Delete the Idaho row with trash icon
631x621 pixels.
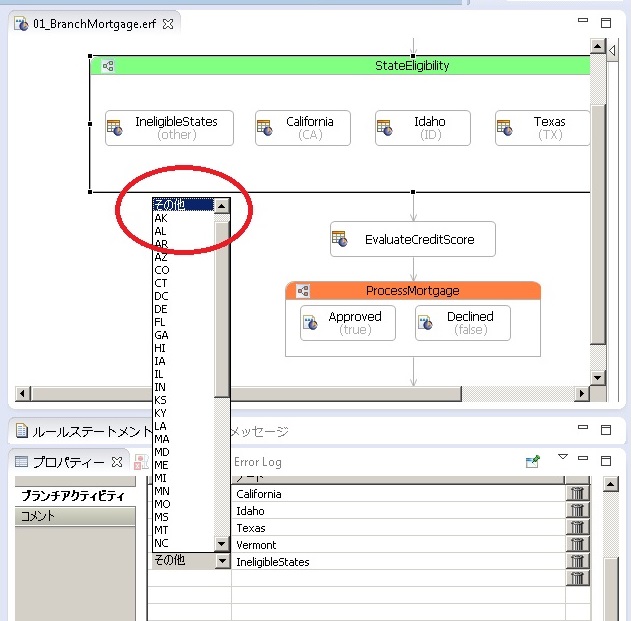click(x=577, y=510)
